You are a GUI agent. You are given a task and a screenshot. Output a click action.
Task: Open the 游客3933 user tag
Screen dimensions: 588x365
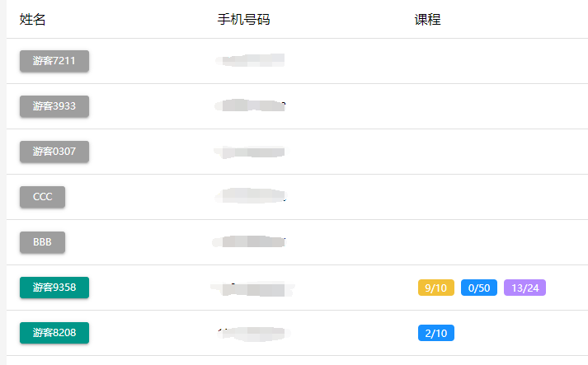[x=54, y=106]
